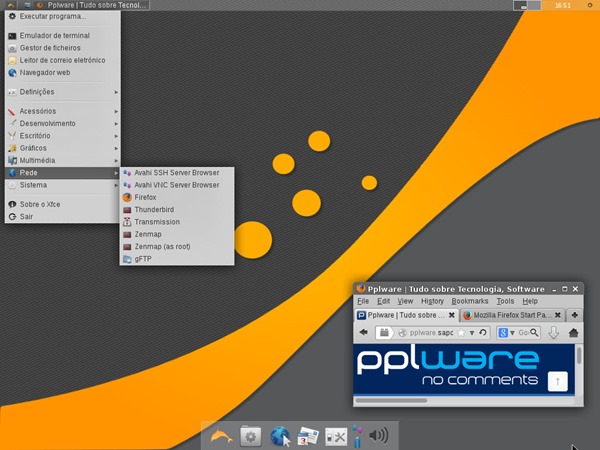Viewport: 600px width, 450px height.
Task: Click the volume speaker icon in dock
Action: (379, 435)
